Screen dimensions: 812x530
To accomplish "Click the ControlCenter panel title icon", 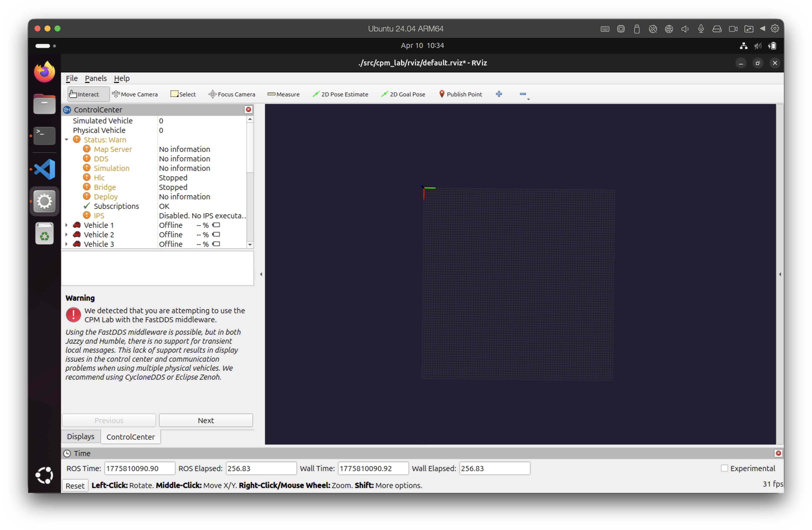I will pos(67,109).
